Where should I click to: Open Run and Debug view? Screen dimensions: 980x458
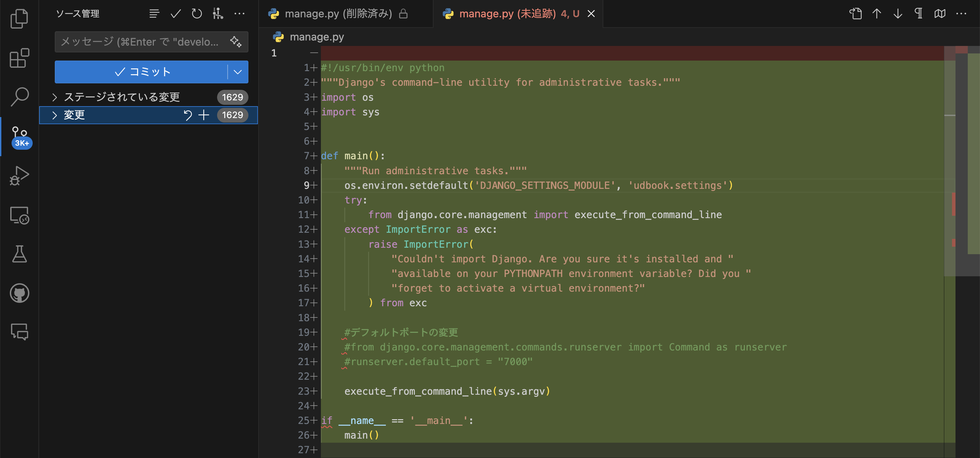click(19, 176)
